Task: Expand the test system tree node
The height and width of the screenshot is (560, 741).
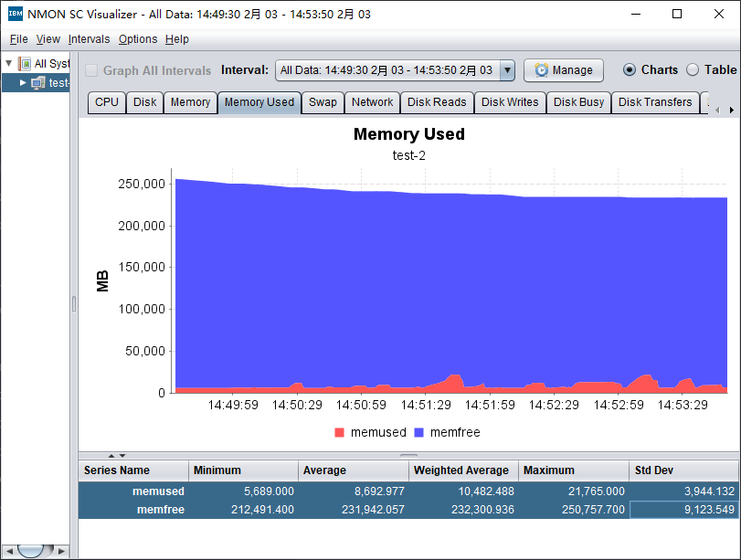Action: (x=23, y=83)
